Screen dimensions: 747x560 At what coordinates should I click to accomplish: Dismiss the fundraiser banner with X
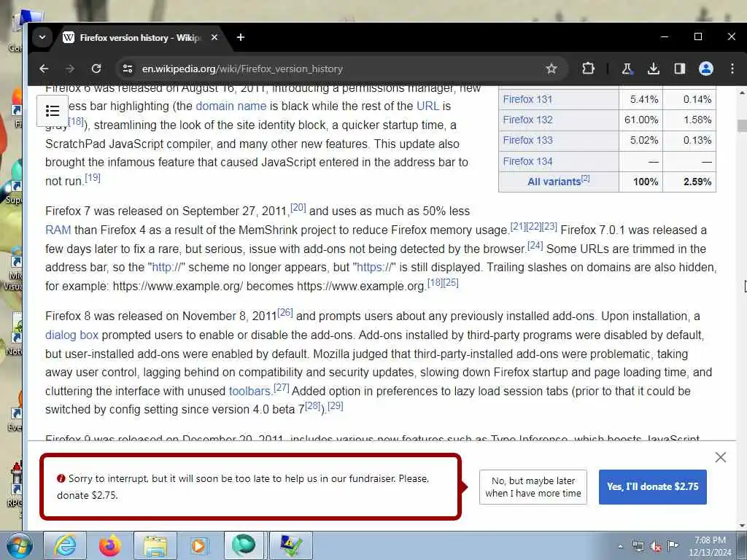pyautogui.click(x=720, y=457)
